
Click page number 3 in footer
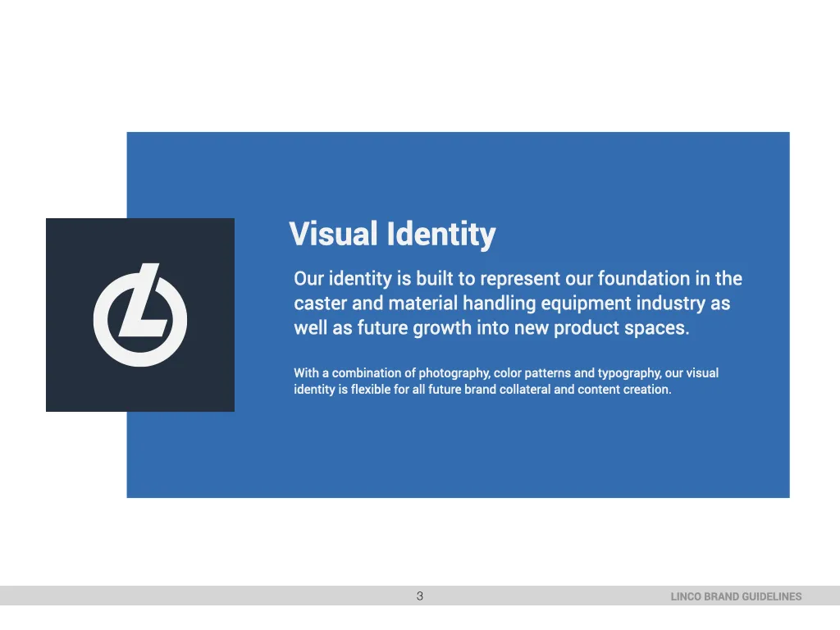point(420,596)
